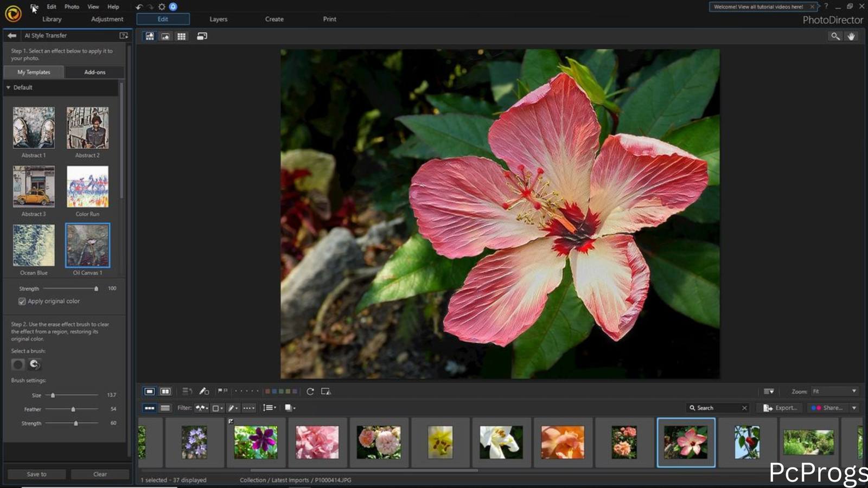Image resolution: width=868 pixels, height=488 pixels.
Task: Click the brush-with-square edit icon
Action: point(204,391)
